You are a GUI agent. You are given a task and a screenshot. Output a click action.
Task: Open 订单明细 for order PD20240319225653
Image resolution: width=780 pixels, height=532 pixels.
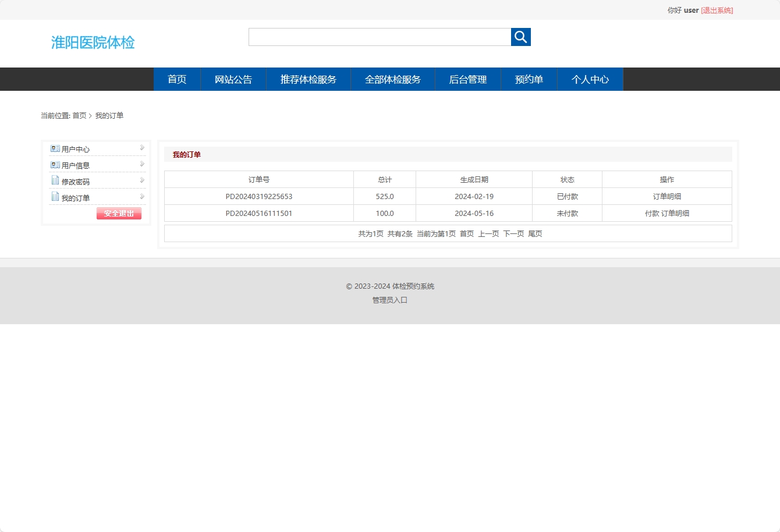(667, 196)
